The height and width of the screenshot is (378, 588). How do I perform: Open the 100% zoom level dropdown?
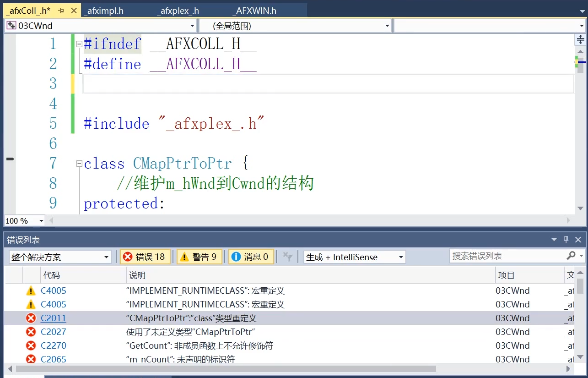41,221
